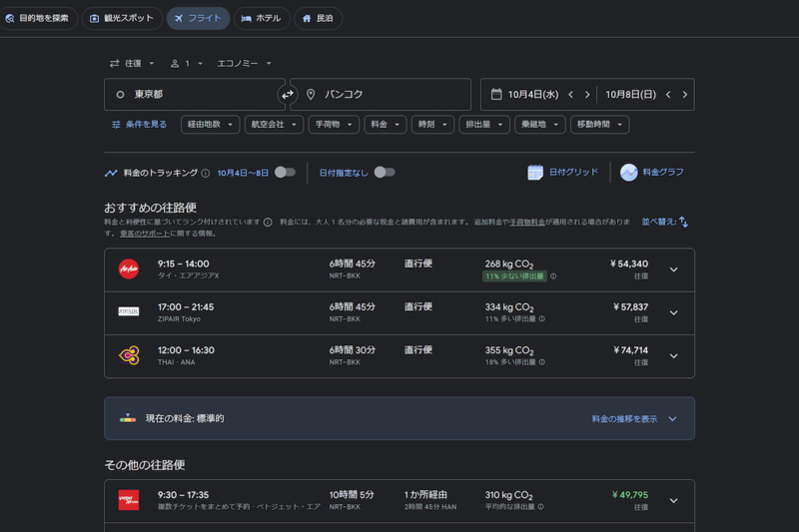
Task: Open the passenger count dropdown
Action: [x=187, y=63]
